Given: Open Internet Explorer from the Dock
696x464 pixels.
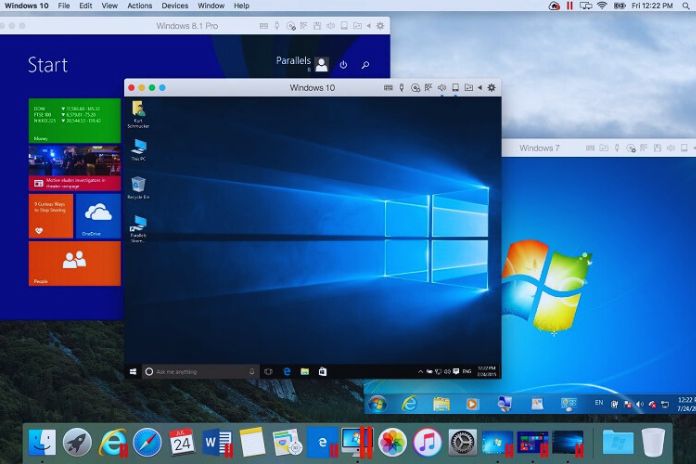Looking at the screenshot, I should (x=112, y=442).
